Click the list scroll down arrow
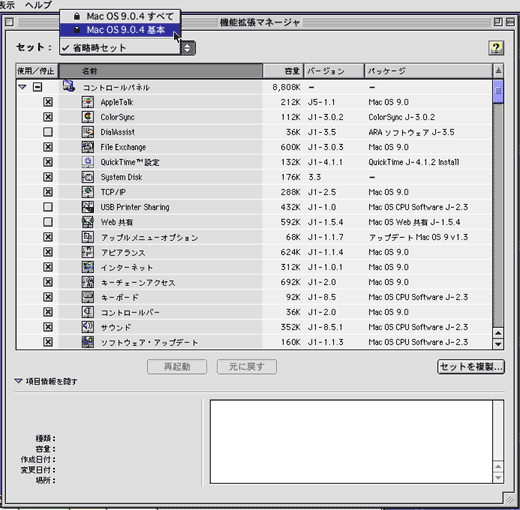The width and height of the screenshot is (520, 510). 498,344
